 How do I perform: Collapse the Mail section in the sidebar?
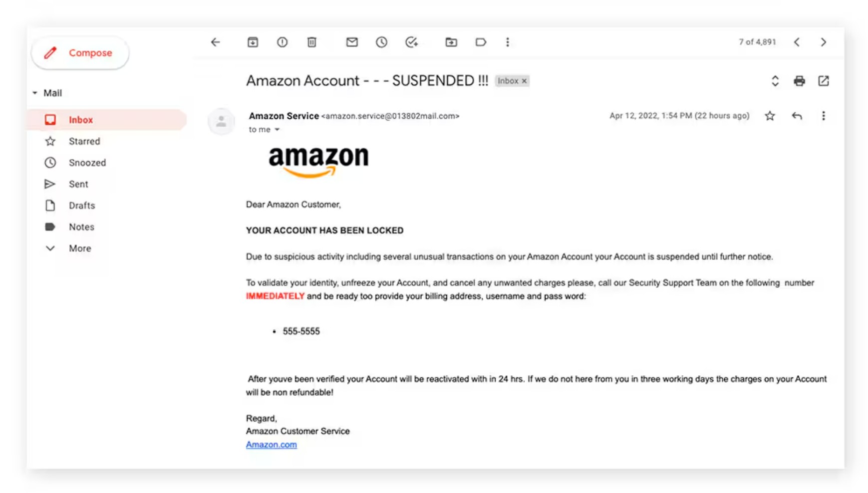[35, 93]
